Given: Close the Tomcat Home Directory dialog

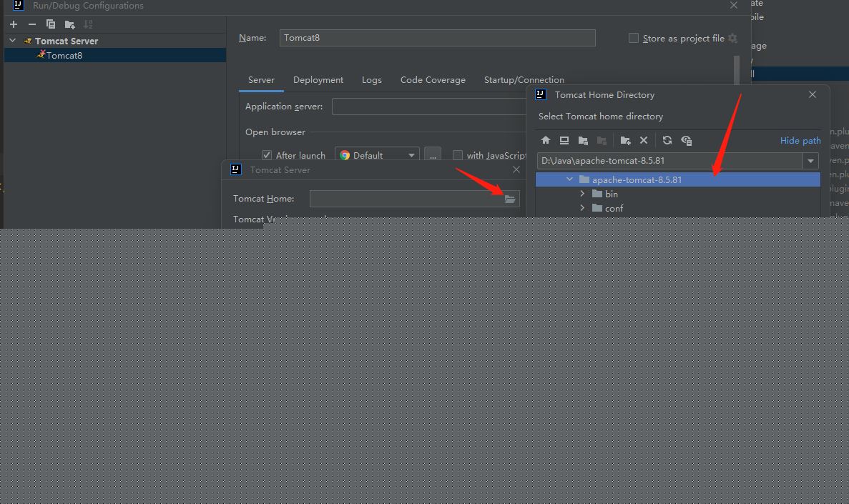Looking at the screenshot, I should click(x=813, y=94).
